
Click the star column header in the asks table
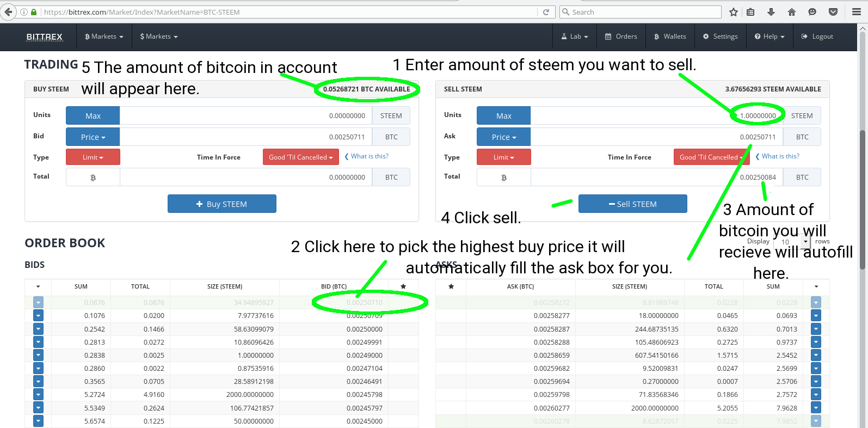[451, 286]
